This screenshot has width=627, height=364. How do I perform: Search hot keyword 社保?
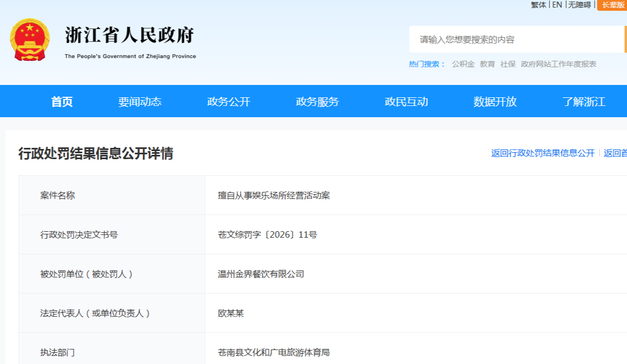[x=508, y=64]
